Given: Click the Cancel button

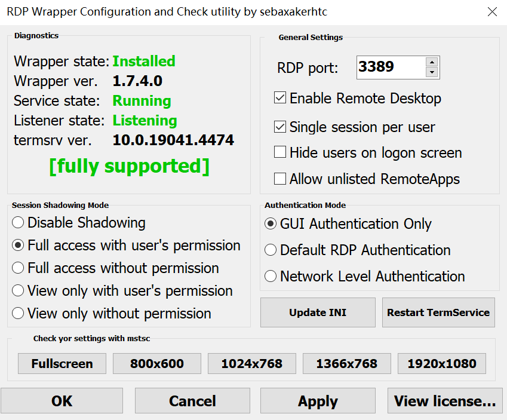Looking at the screenshot, I should coord(192,401).
